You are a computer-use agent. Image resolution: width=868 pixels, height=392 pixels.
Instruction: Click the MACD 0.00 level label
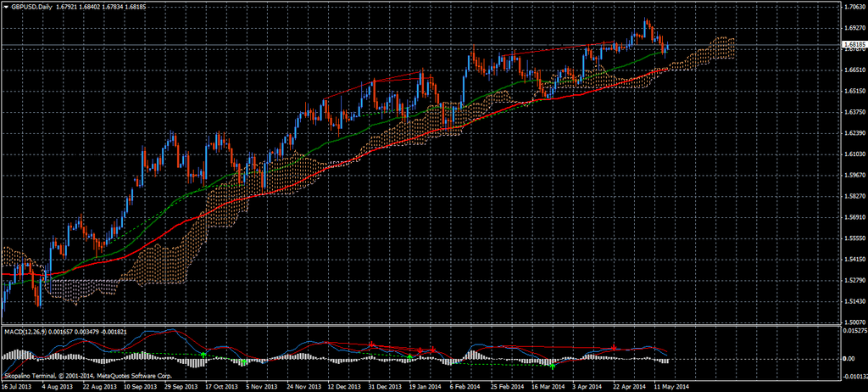point(849,358)
